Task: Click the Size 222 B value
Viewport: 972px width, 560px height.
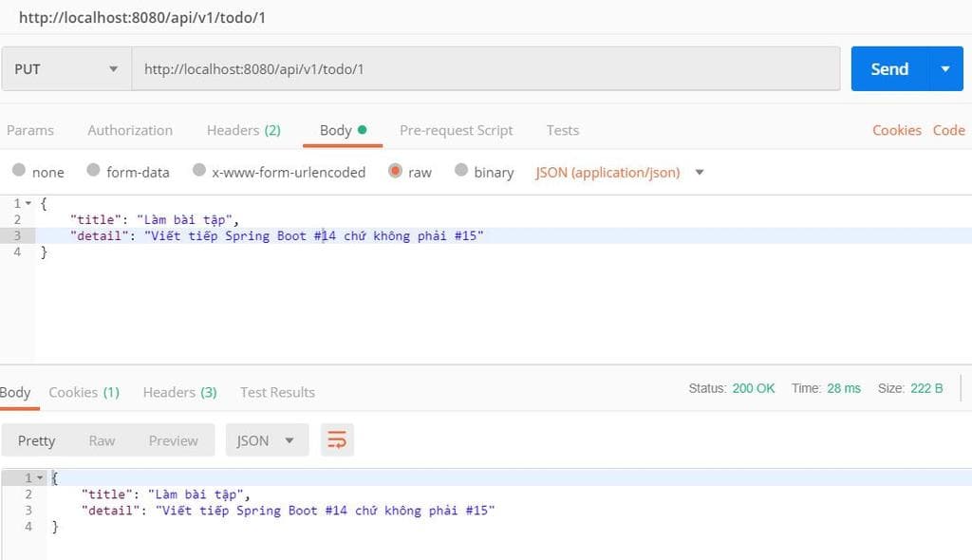Action: pyautogui.click(x=926, y=388)
